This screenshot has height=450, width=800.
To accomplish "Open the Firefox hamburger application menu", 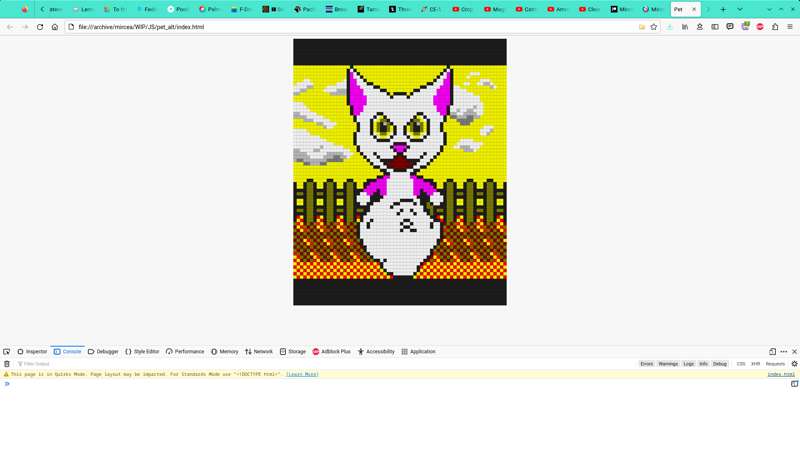I will tap(790, 27).
